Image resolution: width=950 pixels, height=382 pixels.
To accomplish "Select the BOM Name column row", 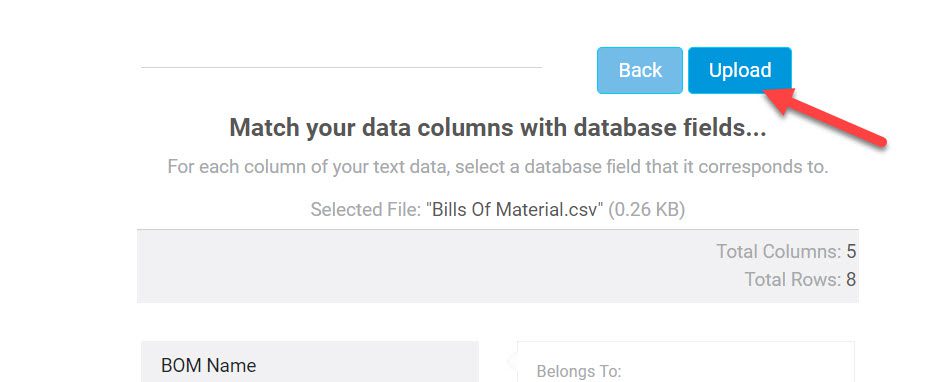I will click(310, 362).
